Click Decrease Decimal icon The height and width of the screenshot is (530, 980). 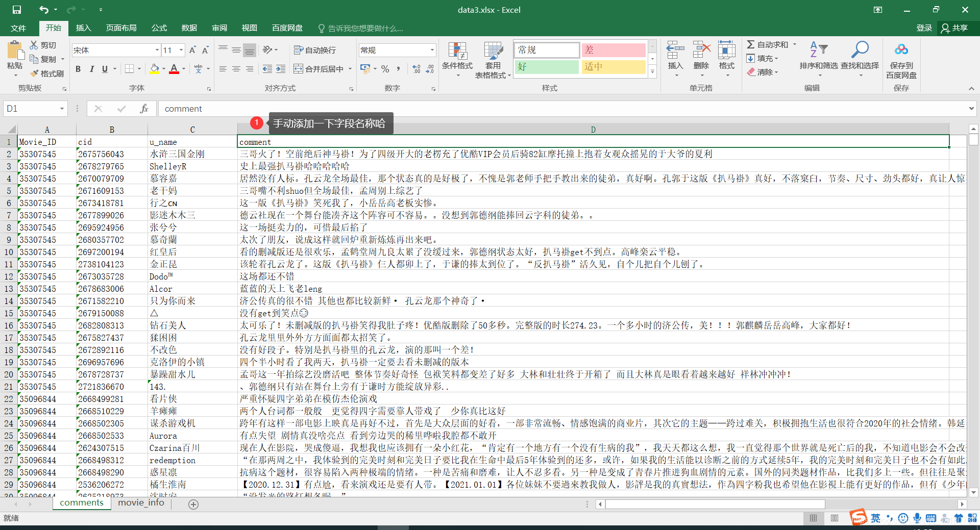coord(430,69)
